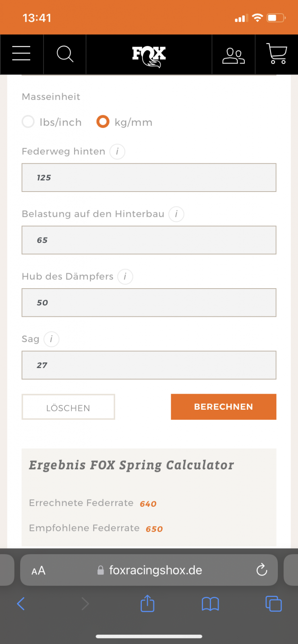Screen dimensions: 298x644
Task: Select the kg/mm unit option
Action: [x=103, y=122]
